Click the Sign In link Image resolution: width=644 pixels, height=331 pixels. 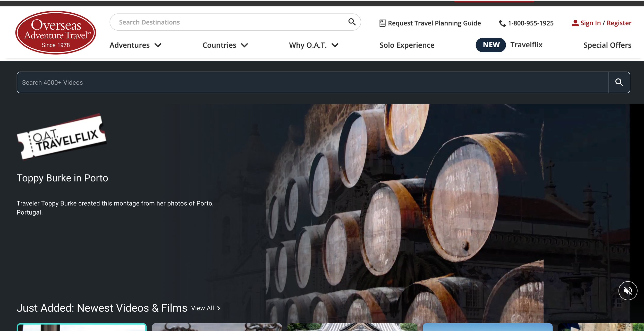click(x=590, y=23)
